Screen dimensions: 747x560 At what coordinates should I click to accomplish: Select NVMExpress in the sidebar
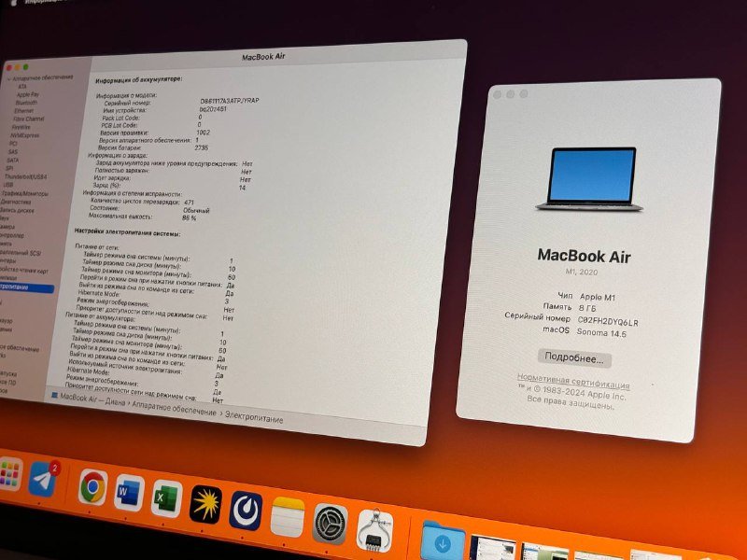(25, 134)
